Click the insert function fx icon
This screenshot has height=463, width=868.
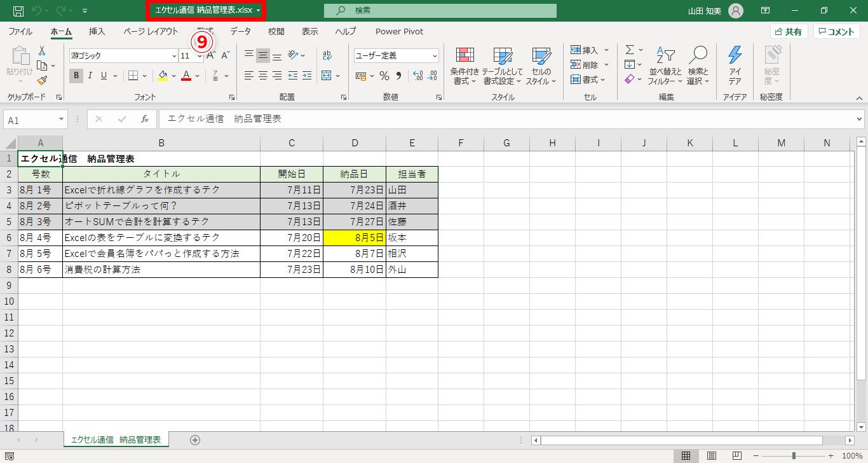point(145,119)
